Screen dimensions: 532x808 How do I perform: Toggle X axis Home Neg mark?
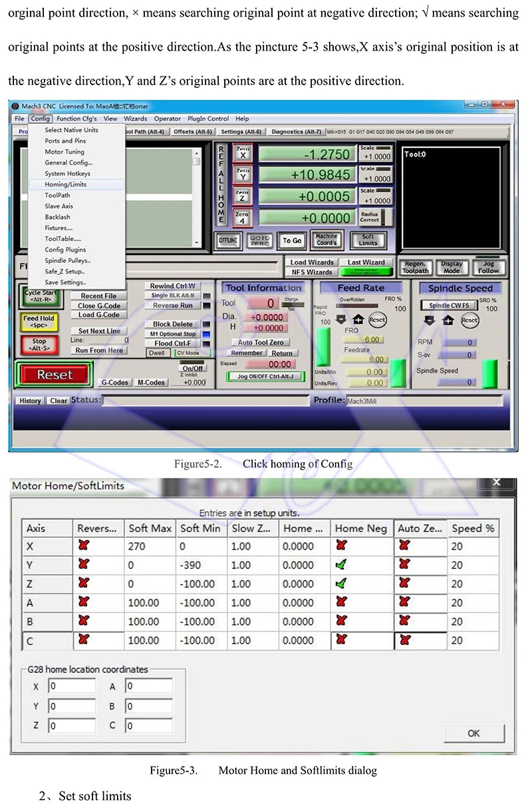[x=341, y=546]
